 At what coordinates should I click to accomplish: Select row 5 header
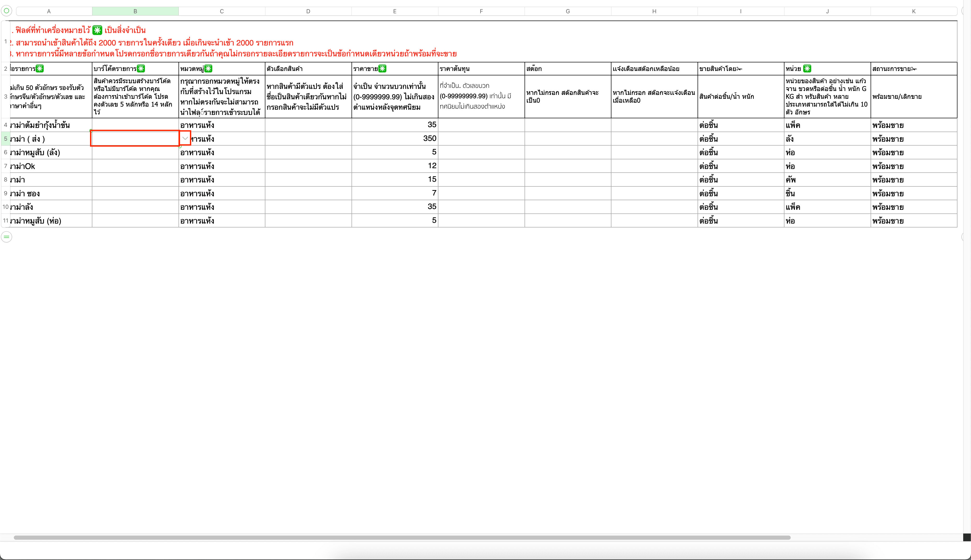pos(5,139)
